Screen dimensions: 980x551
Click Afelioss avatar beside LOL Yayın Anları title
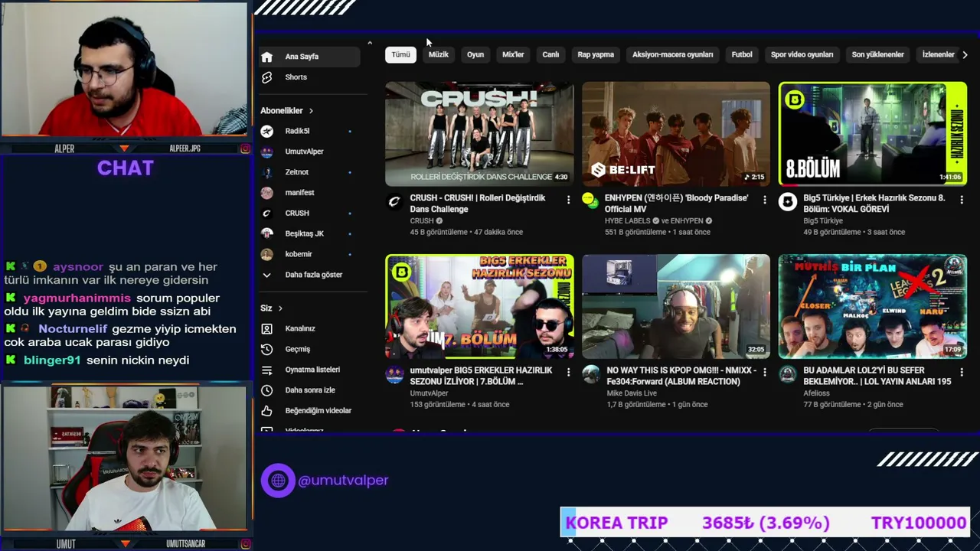(x=787, y=374)
